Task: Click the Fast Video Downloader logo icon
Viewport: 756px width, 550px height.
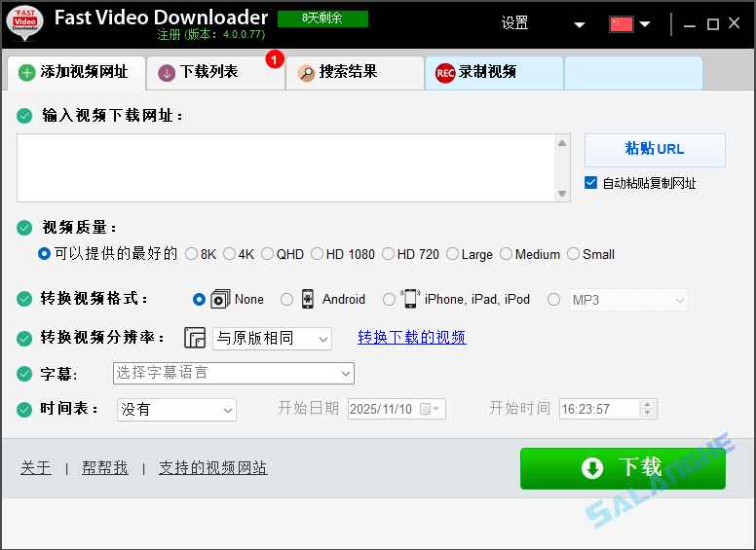Action: (x=24, y=22)
